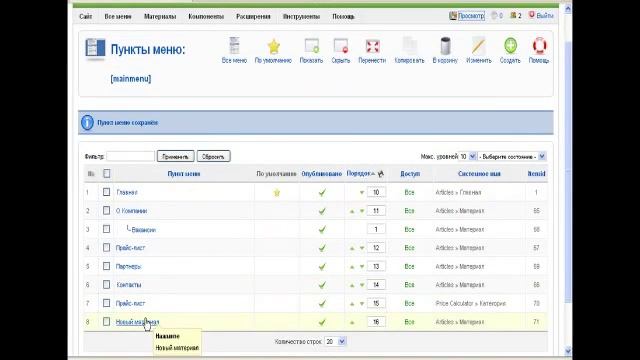Image resolution: width=640 pixels, height=360 pixels.
Task: Click the Изменить pencil toolbar icon
Action: click(x=478, y=50)
